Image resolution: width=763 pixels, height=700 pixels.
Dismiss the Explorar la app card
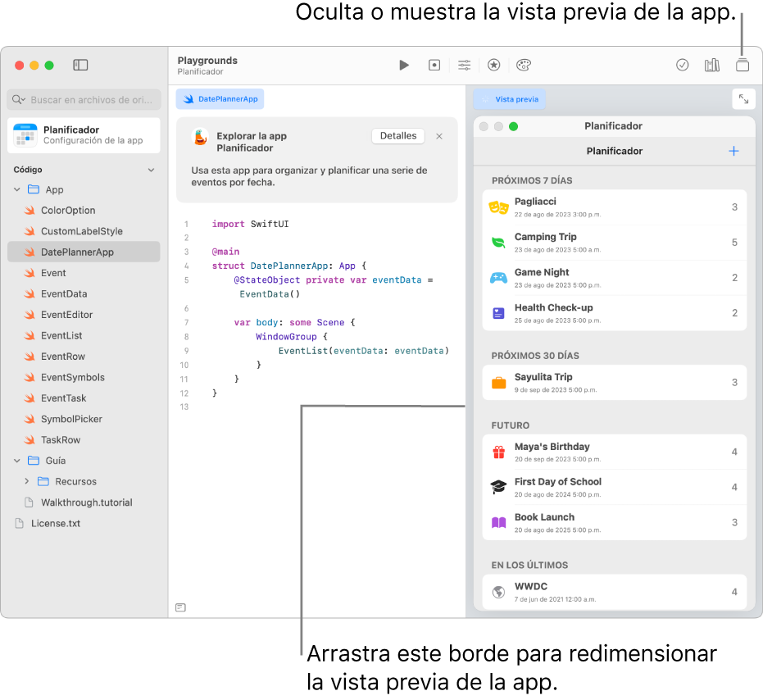[439, 136]
